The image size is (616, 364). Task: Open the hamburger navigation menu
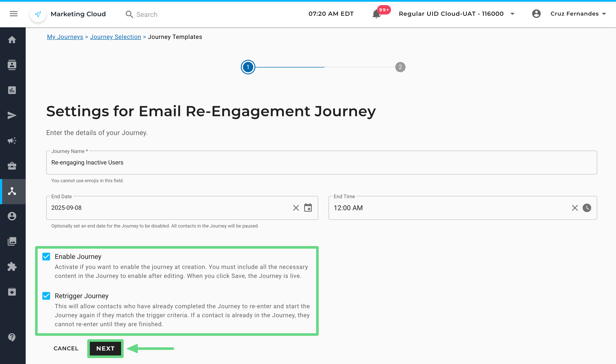[13, 14]
